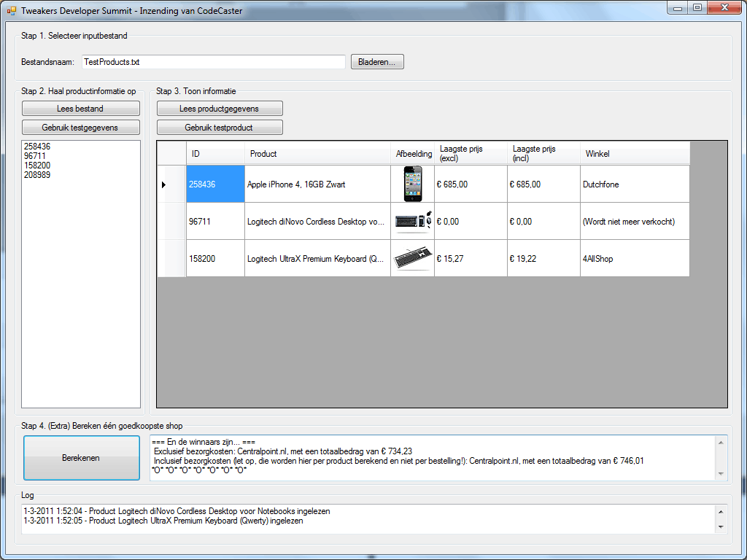Select the Apple iPhone 4, 16GB Zwart cell
This screenshot has height=560, width=747.
coord(317,184)
